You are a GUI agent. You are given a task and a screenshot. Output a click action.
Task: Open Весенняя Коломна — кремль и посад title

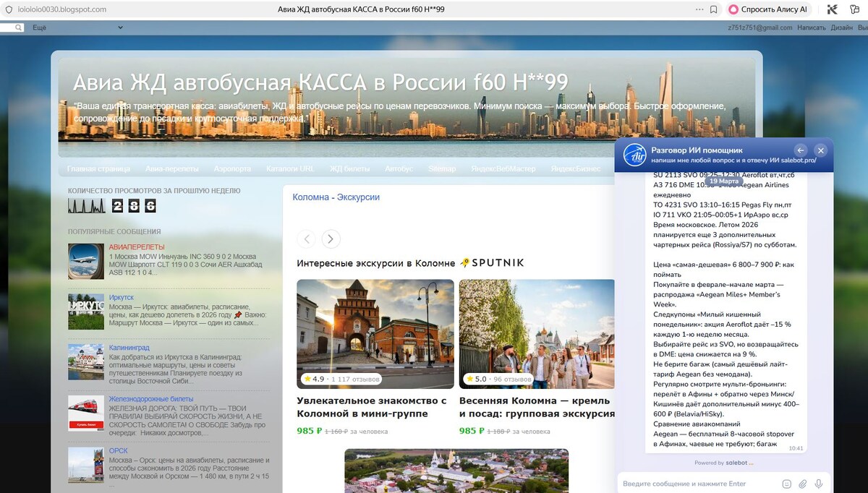537,407
